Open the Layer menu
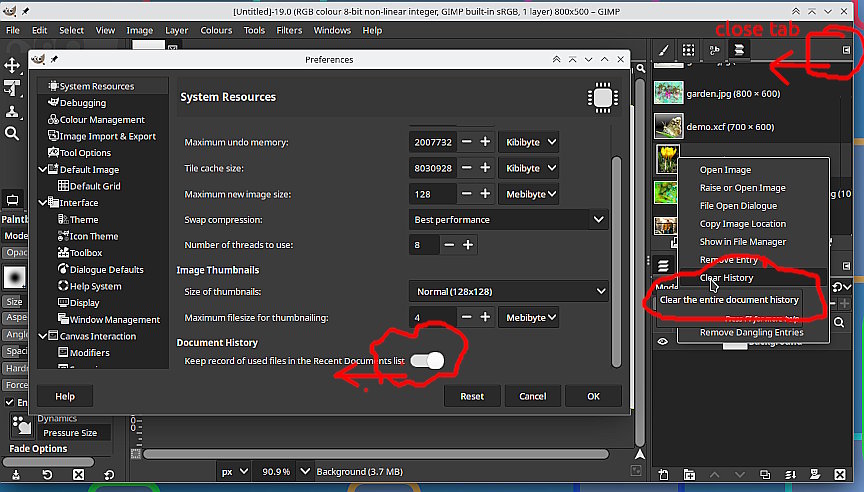Screen dimensions: 864x492 (176, 30)
